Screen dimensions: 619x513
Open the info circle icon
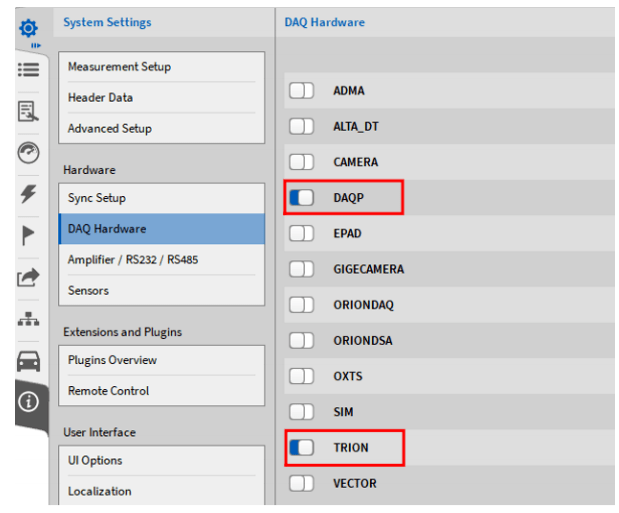point(29,403)
